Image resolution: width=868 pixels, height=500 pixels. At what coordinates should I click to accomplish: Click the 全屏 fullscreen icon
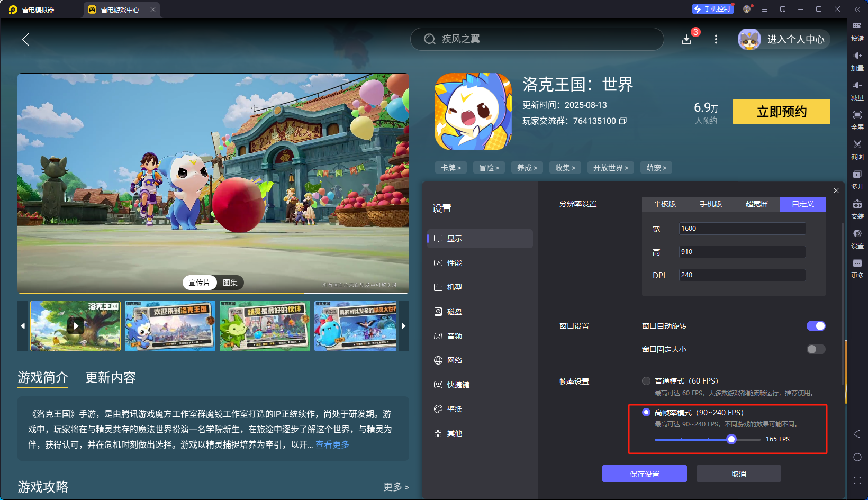click(x=857, y=115)
